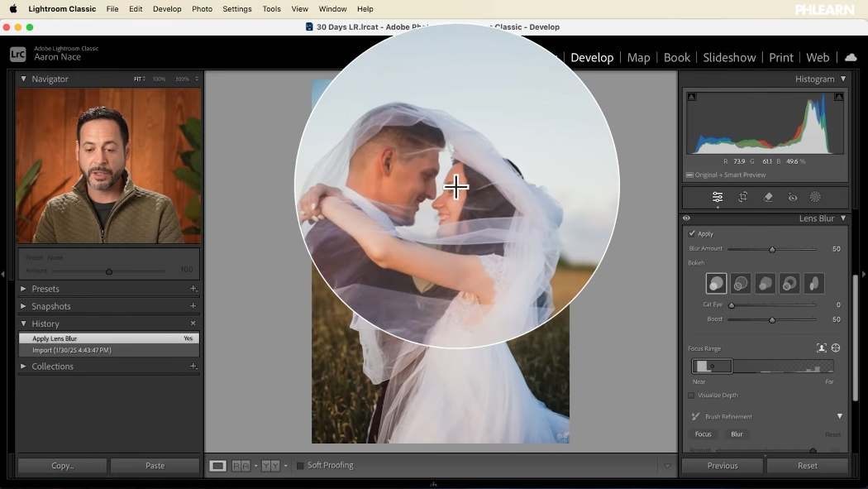
Task: Expand the Presets panel
Action: (x=23, y=289)
